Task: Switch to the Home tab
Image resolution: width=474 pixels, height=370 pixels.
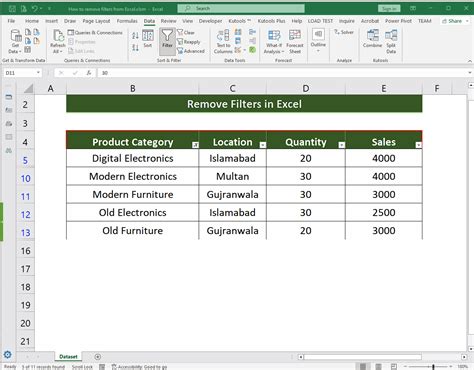Action: click(x=32, y=21)
